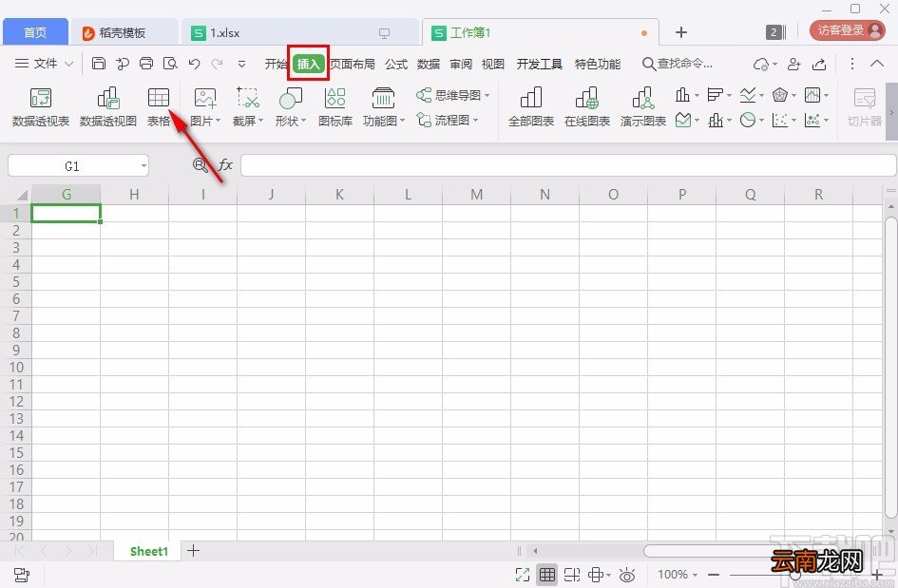
Task: Insert a line chart
Action: click(747, 94)
